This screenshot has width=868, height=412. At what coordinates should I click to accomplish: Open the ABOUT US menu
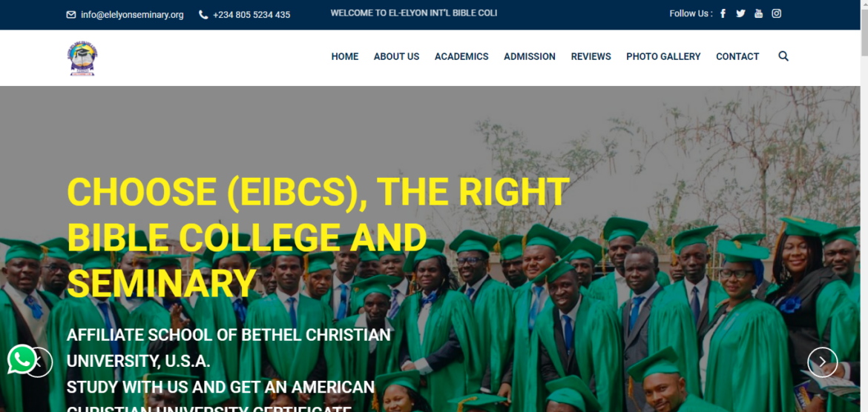click(x=396, y=56)
